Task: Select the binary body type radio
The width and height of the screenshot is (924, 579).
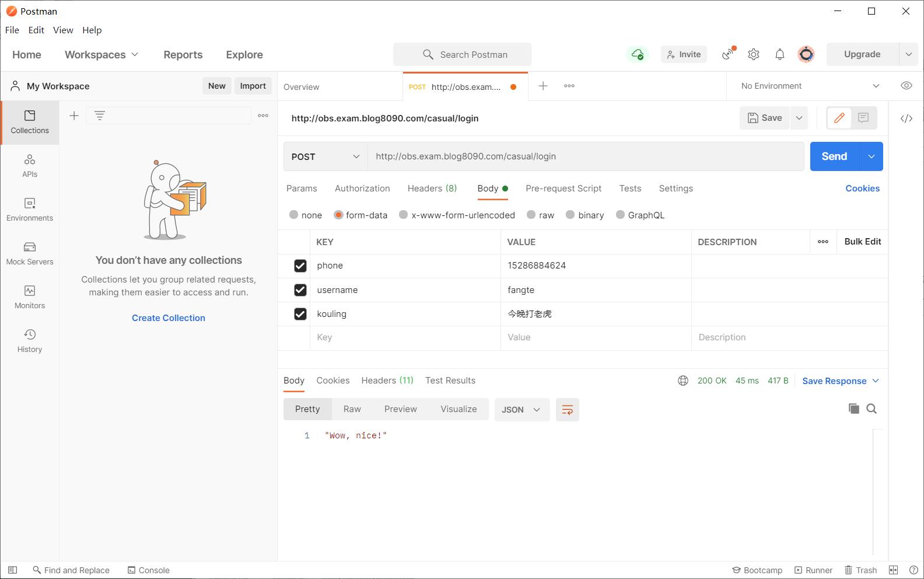Action: tap(570, 215)
